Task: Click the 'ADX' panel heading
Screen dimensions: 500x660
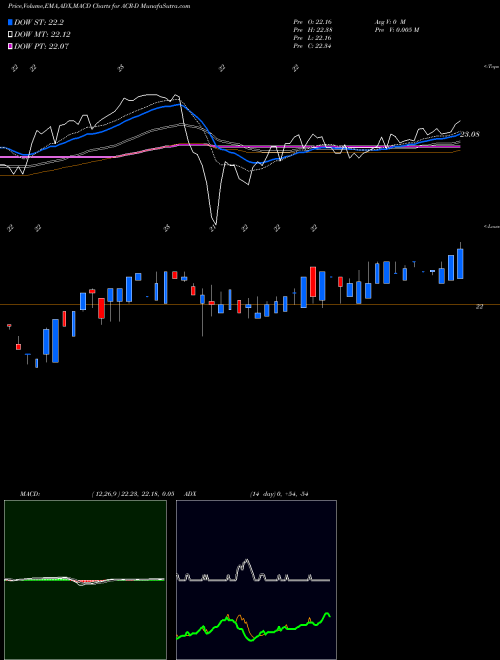Action: 190,494
